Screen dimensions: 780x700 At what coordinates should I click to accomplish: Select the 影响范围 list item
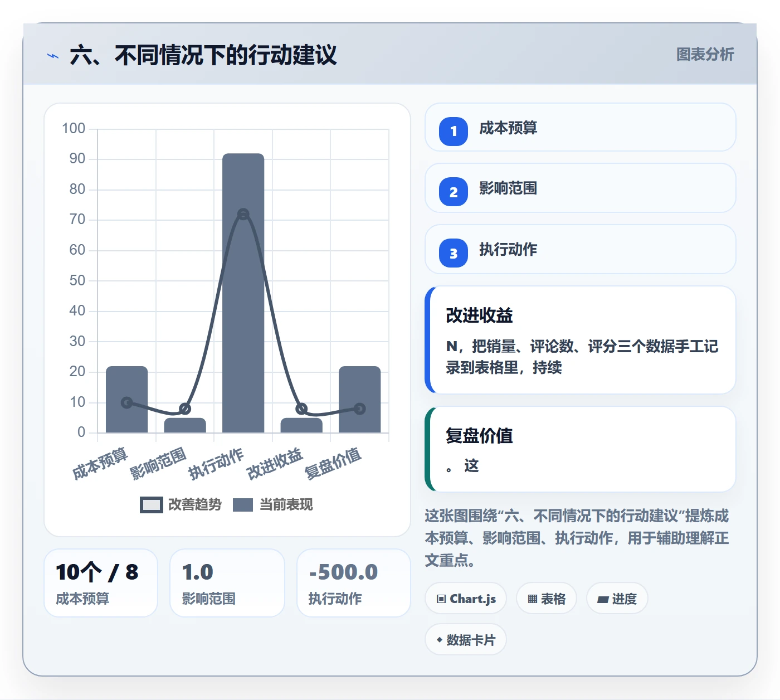tap(581, 188)
